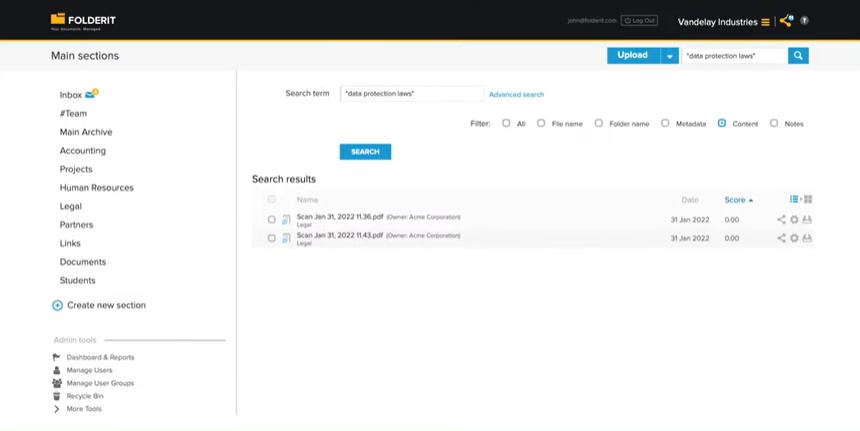The height and width of the screenshot is (431, 860).
Task: Expand More Tools in admin tools
Action: (x=84, y=409)
